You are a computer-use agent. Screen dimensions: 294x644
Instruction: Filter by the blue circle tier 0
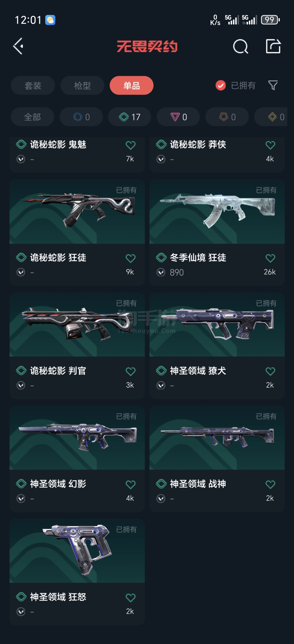(81, 117)
